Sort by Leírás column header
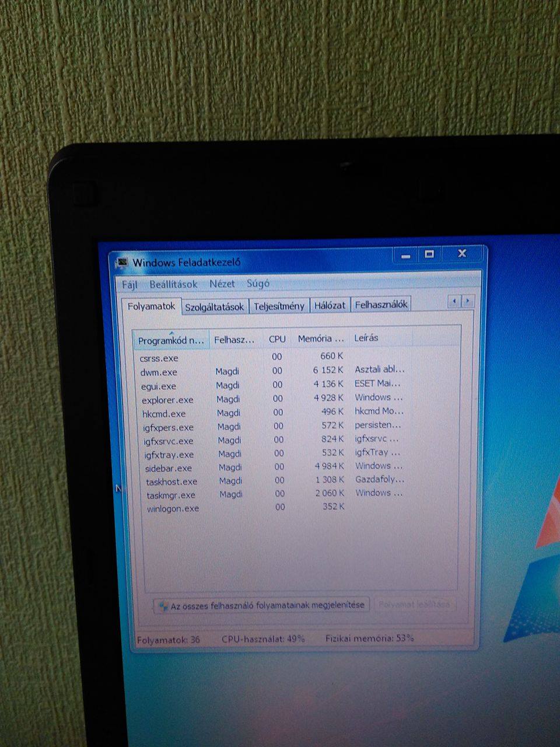 (x=380, y=337)
